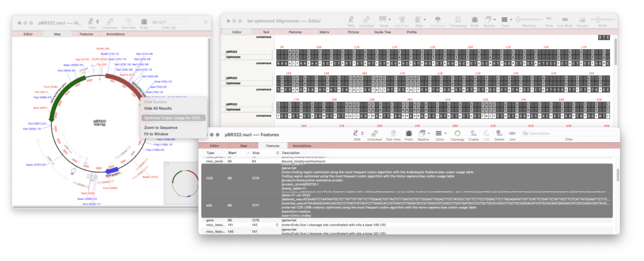This screenshot has width=644, height=261.
Task: Select misc_feature row starting at 141
Action: (x=406, y=225)
